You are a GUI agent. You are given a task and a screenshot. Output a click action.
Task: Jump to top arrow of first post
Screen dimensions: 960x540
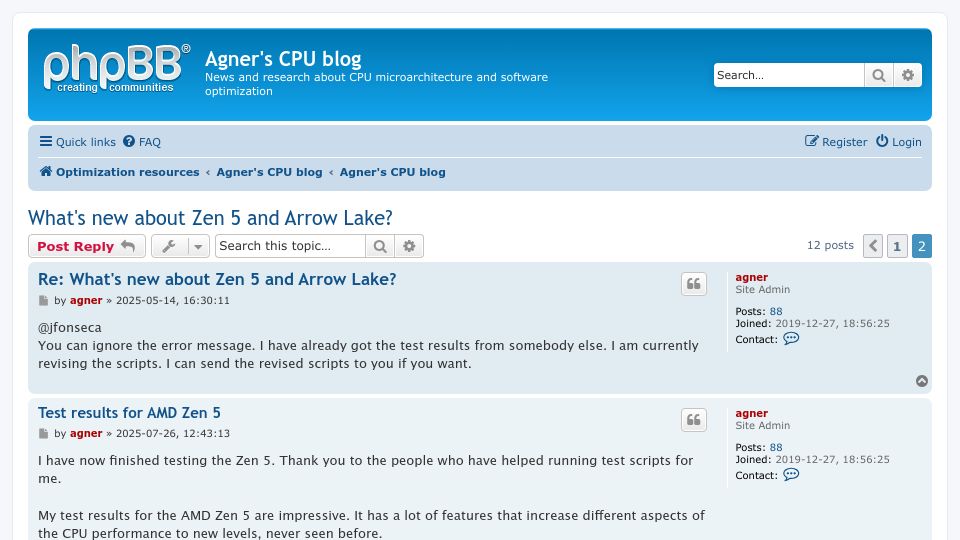tap(921, 381)
